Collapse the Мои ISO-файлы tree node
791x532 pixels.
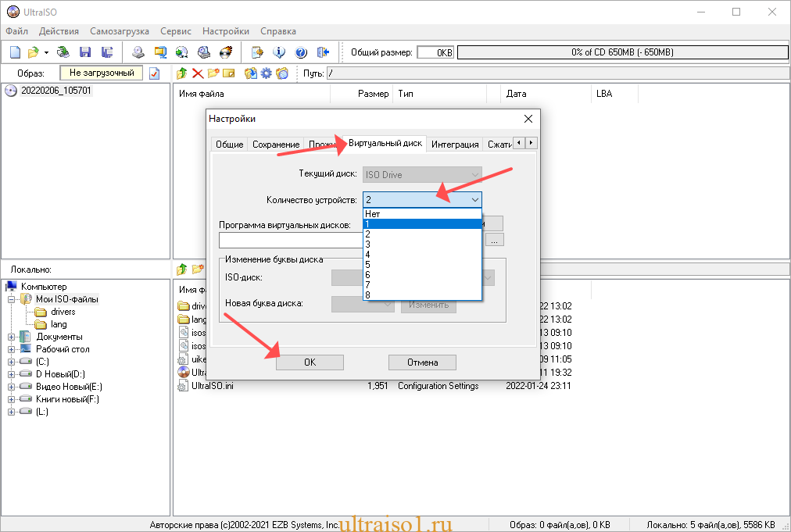(x=11, y=299)
